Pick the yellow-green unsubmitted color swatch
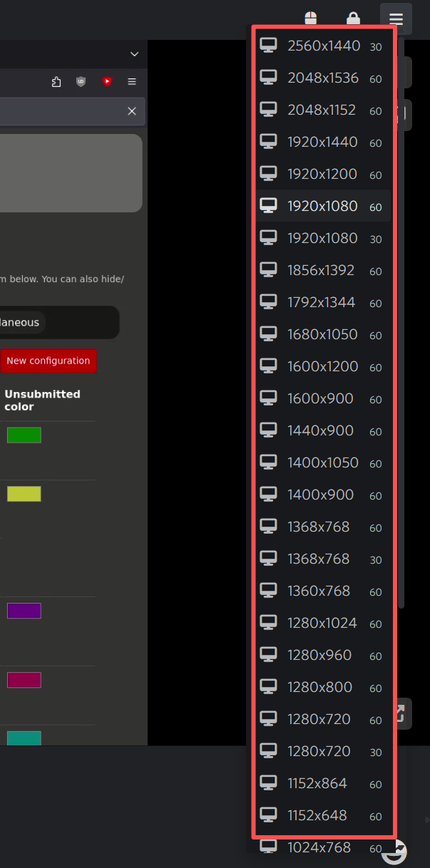The height and width of the screenshot is (868, 430). coord(24,494)
